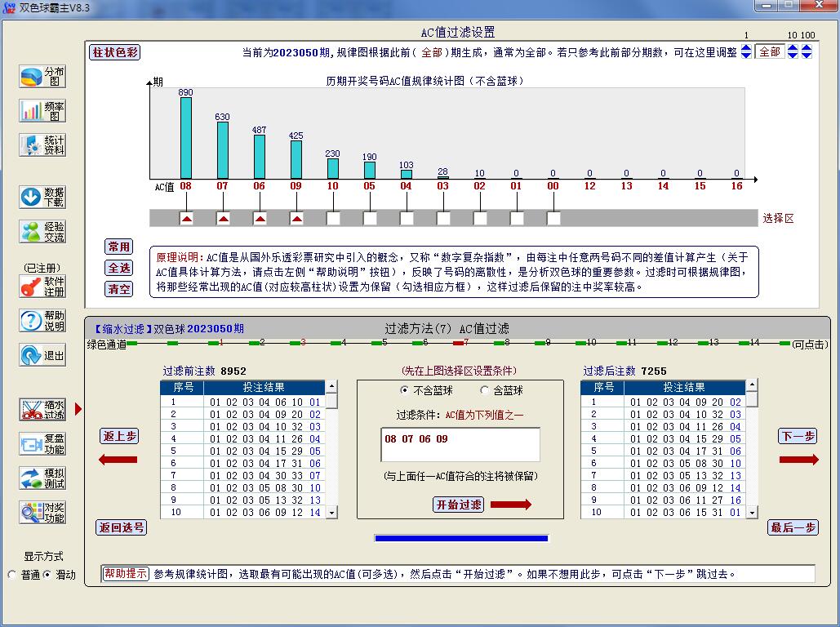This screenshot has height=627, width=840.
Task: Uncheck the AC value 08 selection box
Action: 186,219
